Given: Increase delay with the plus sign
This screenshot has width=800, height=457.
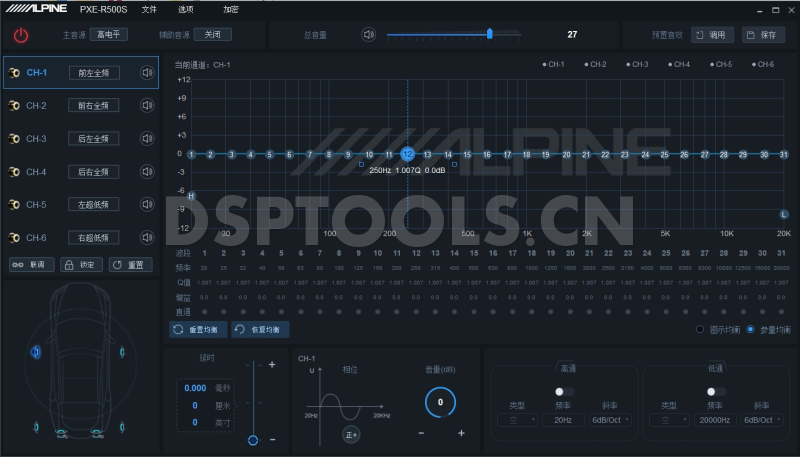Looking at the screenshot, I should pyautogui.click(x=272, y=365).
